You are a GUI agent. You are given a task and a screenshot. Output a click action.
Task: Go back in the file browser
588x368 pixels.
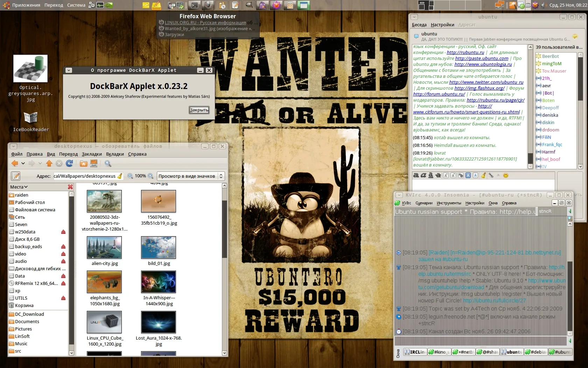15,163
